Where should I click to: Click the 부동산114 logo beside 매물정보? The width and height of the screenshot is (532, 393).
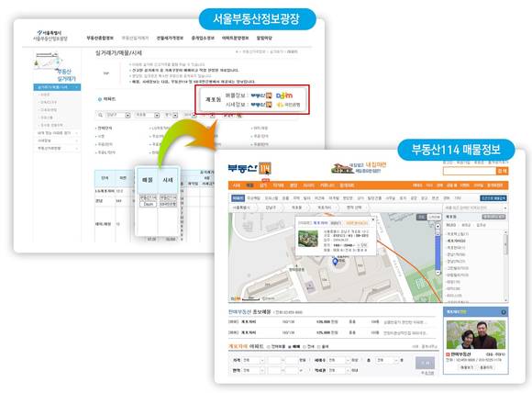point(261,95)
